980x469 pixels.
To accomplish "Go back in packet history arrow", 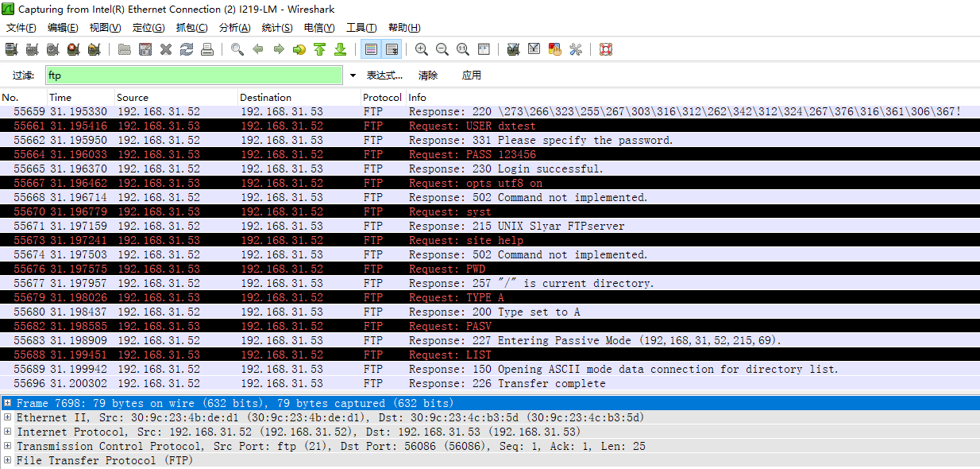I will click(258, 49).
